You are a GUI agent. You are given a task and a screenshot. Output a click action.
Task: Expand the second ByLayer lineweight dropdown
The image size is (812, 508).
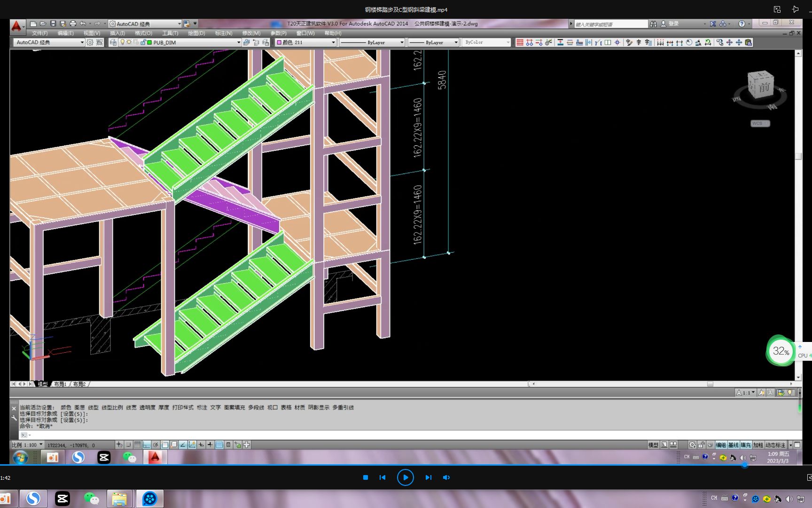click(x=456, y=42)
